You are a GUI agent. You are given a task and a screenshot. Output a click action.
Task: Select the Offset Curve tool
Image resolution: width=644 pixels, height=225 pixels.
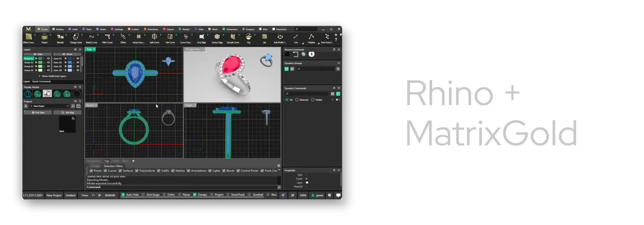tap(29, 38)
